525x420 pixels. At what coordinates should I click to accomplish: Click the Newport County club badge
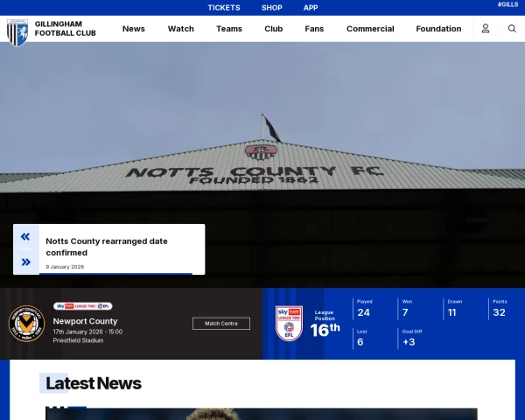point(26,324)
